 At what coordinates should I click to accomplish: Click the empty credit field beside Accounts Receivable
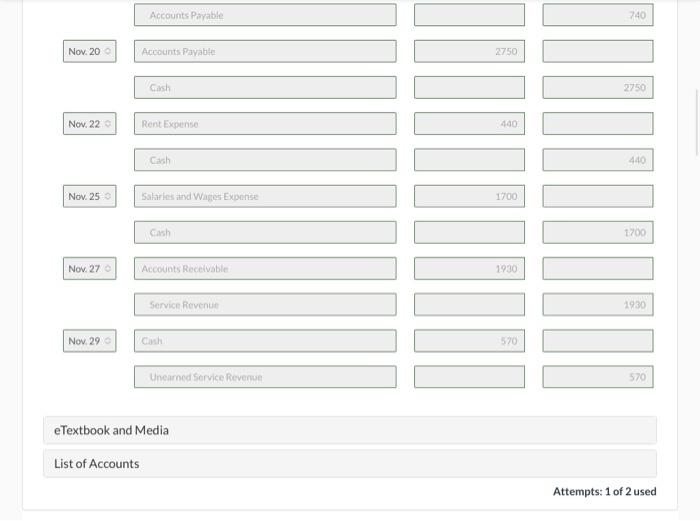tap(598, 269)
